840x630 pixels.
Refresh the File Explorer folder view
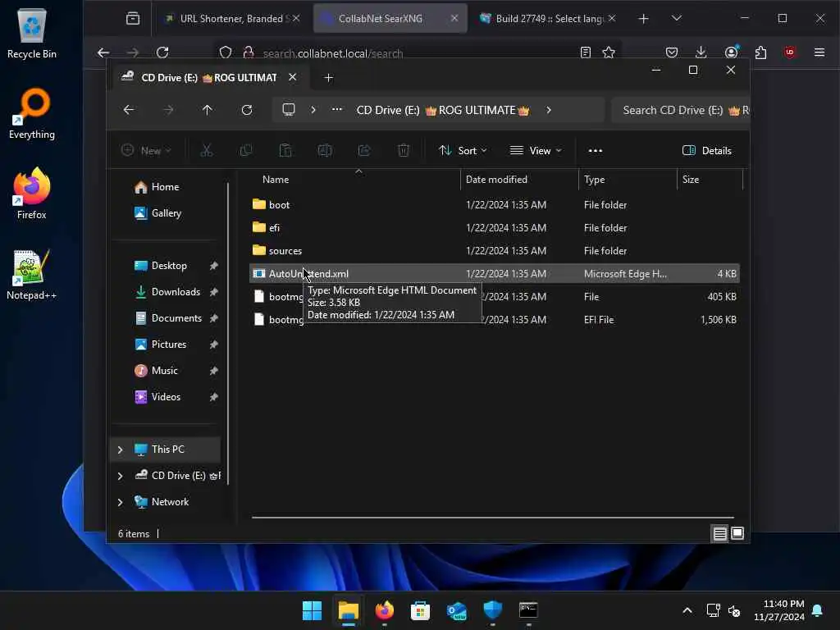click(246, 110)
